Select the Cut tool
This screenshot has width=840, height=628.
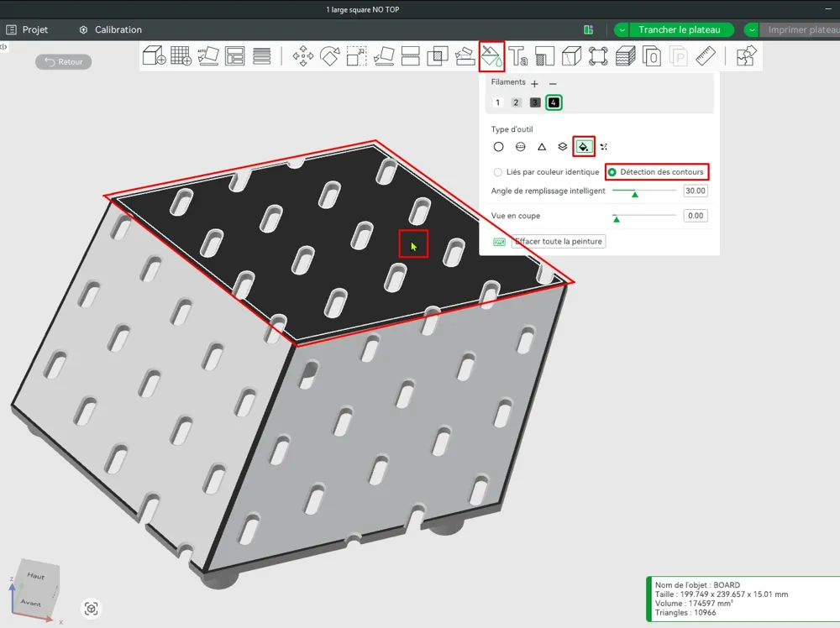pyautogui.click(x=411, y=55)
